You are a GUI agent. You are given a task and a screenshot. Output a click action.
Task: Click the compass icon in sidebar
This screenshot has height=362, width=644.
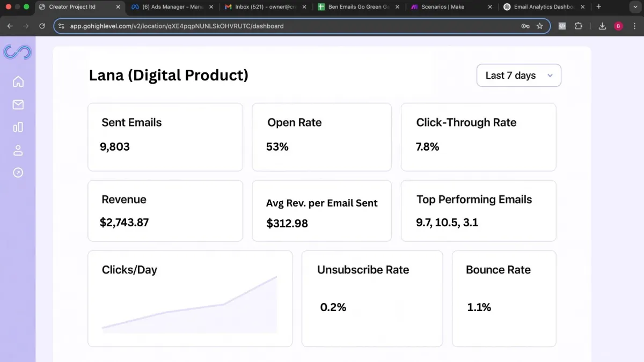(x=18, y=173)
